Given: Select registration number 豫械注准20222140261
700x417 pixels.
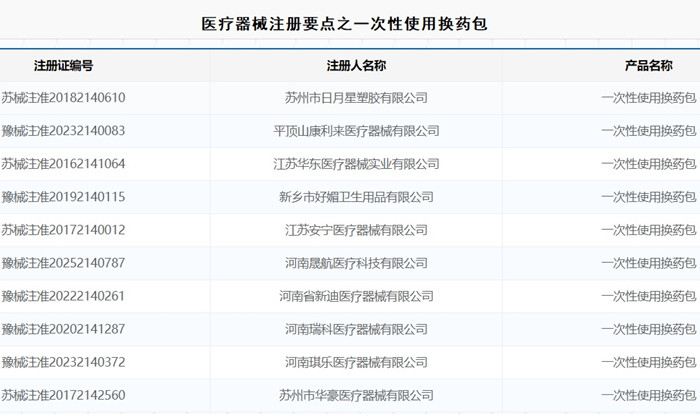Looking at the screenshot, I should coord(63,296).
